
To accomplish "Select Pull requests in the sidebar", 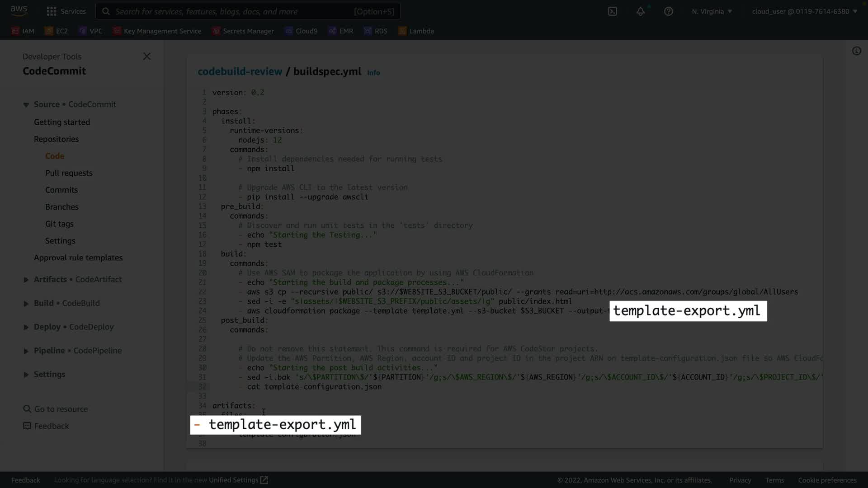I will [69, 173].
